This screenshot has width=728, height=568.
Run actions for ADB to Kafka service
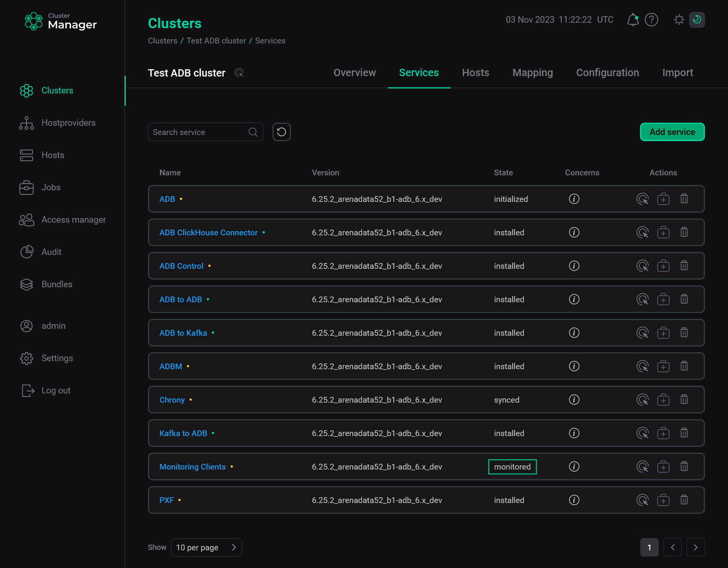pos(643,333)
